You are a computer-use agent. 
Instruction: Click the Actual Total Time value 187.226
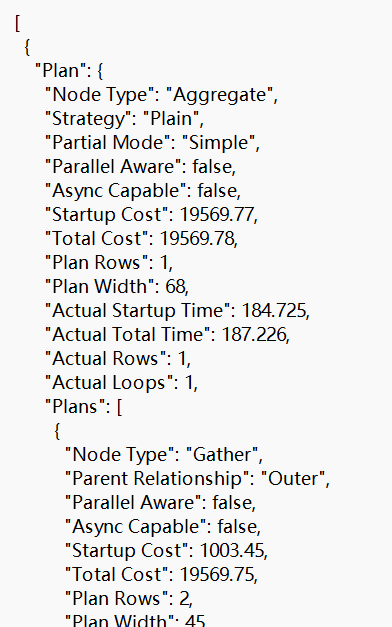coord(254,335)
